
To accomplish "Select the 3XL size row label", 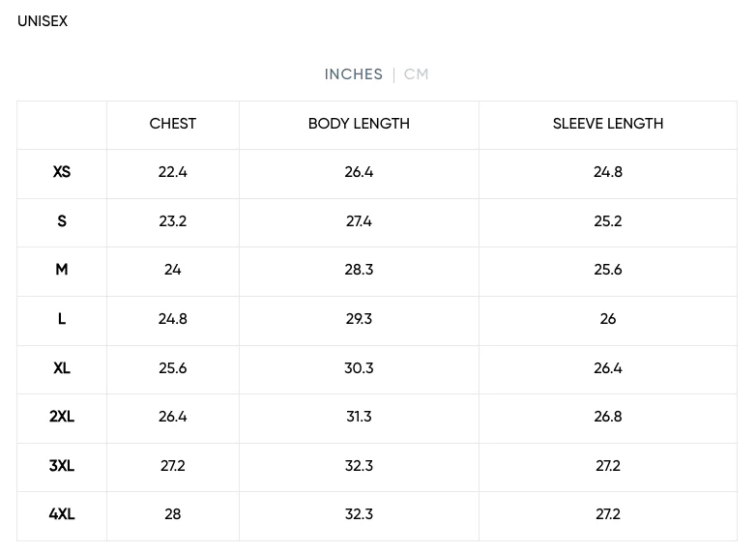I will coord(62,466).
